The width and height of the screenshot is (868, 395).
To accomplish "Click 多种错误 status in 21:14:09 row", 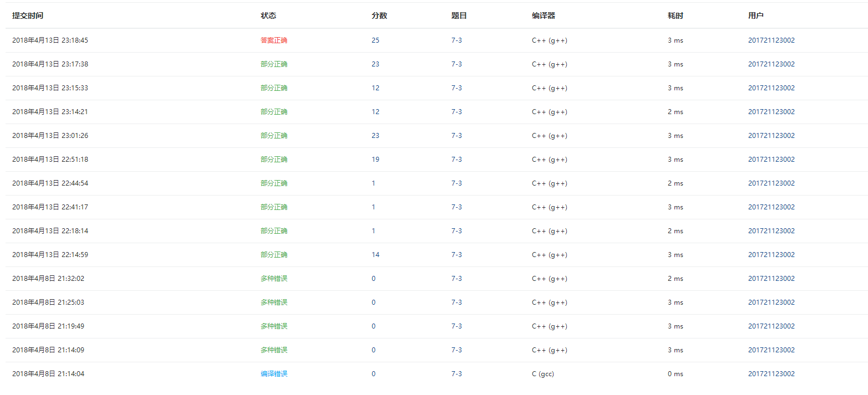I will coord(274,350).
